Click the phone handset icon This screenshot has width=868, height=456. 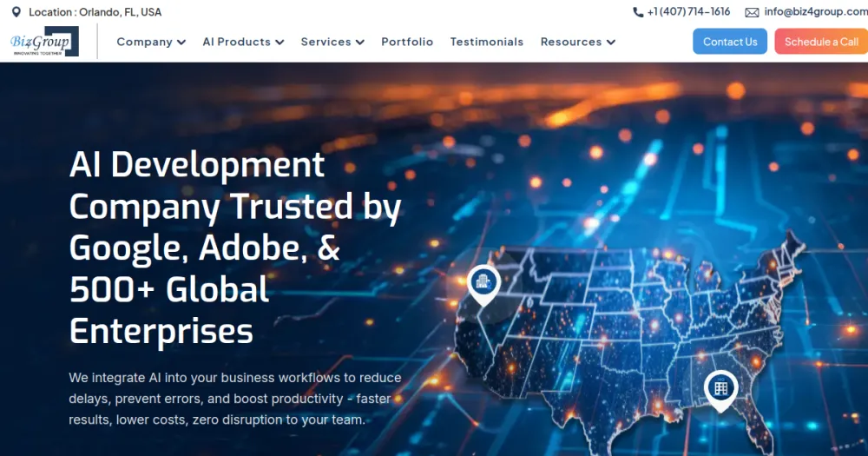[638, 12]
